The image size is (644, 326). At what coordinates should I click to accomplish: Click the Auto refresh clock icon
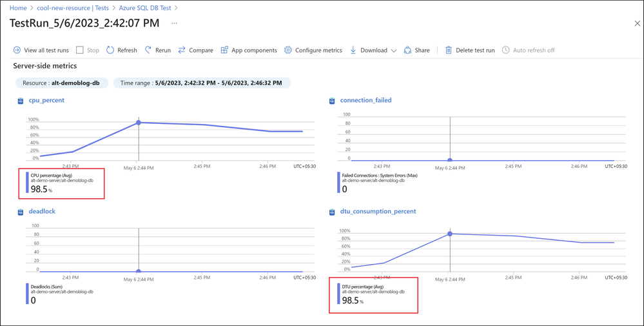point(506,50)
